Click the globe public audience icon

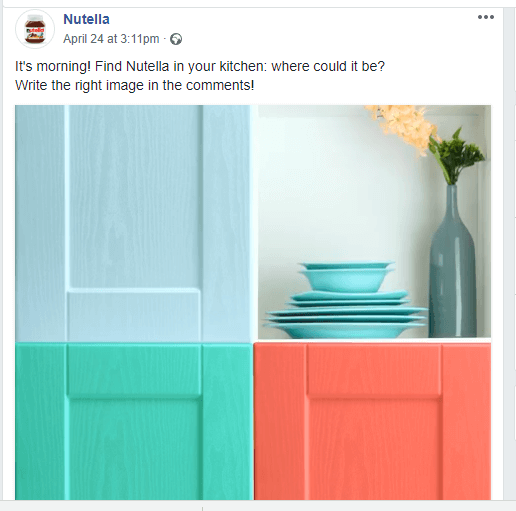click(x=176, y=39)
